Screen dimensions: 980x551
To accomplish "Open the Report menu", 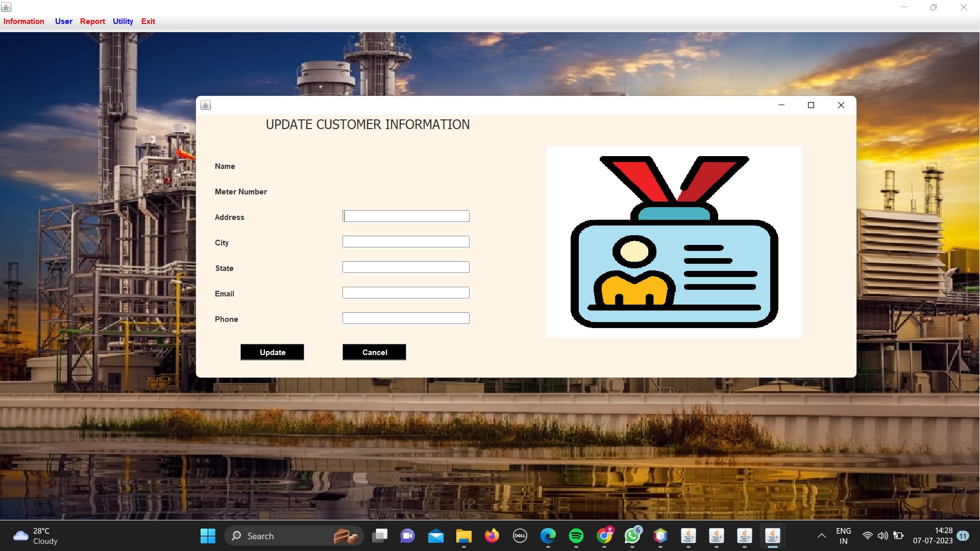I will (x=92, y=21).
